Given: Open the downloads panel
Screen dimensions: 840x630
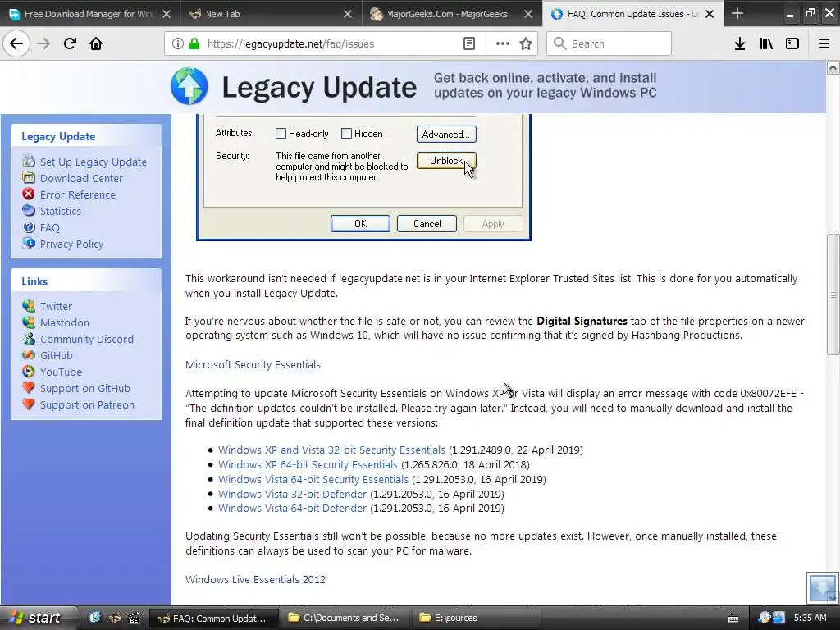Looking at the screenshot, I should [x=740, y=44].
